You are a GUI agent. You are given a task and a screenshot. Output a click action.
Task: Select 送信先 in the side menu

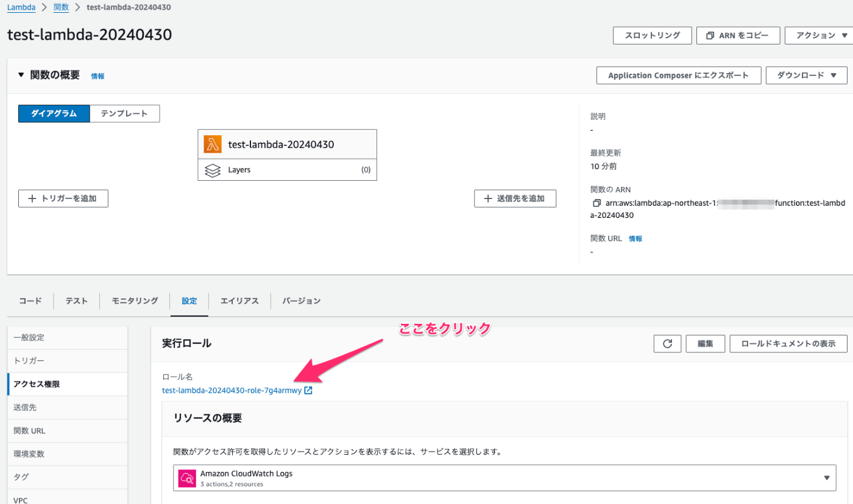[67, 407]
